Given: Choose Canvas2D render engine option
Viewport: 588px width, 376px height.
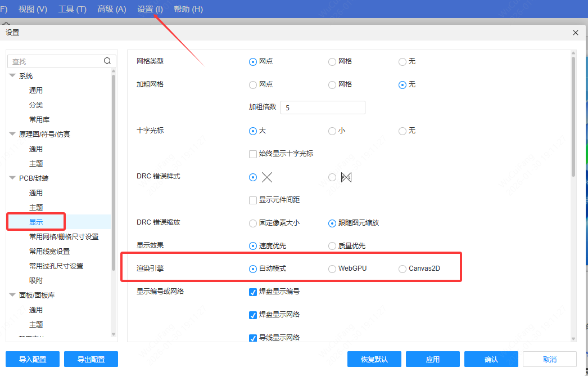Looking at the screenshot, I should coord(402,268).
